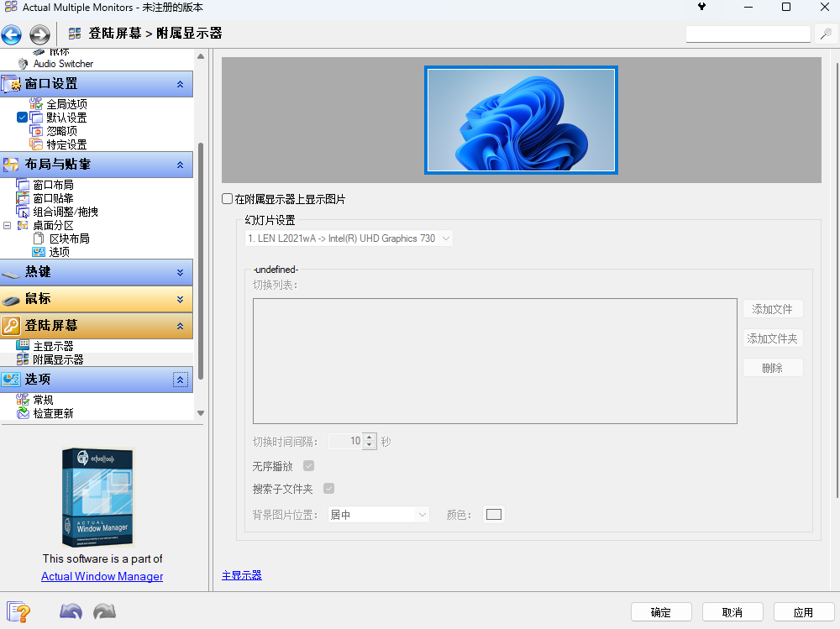840x629 pixels.
Task: Click the 删除 button
Action: point(773,368)
